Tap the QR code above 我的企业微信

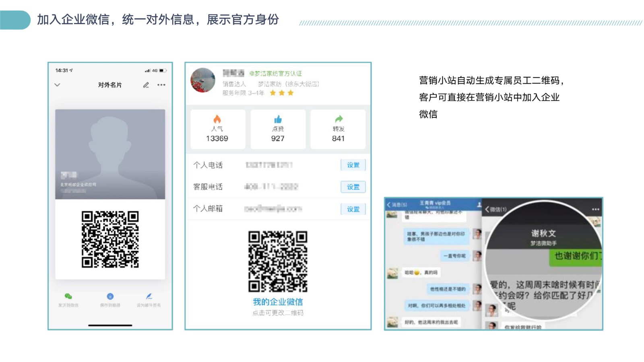[x=278, y=261]
